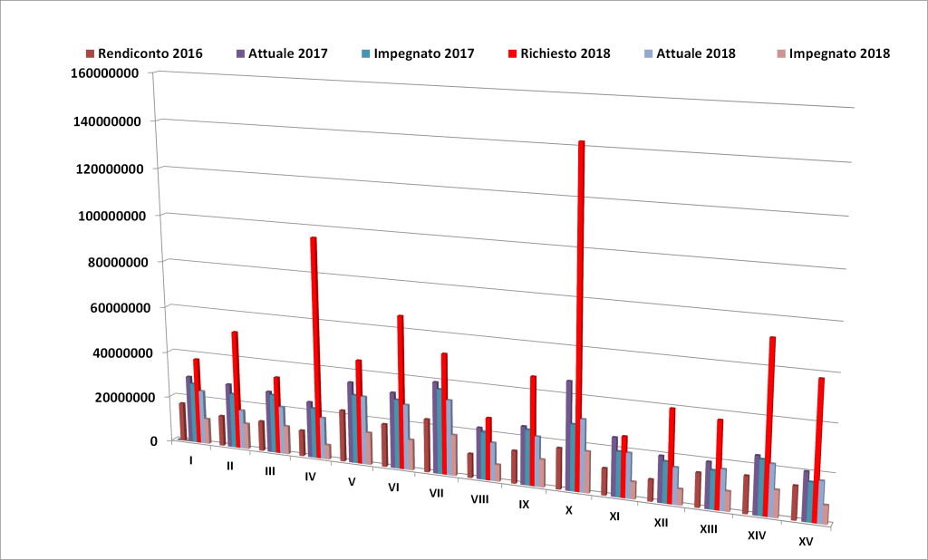Click the category label III
This screenshot has width=928, height=560.
pos(270,471)
